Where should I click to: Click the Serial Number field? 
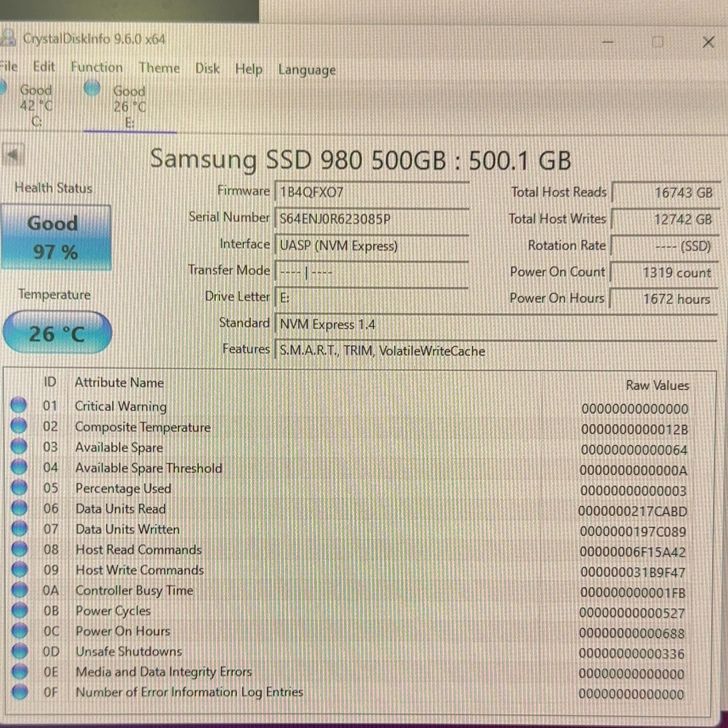coord(372,218)
